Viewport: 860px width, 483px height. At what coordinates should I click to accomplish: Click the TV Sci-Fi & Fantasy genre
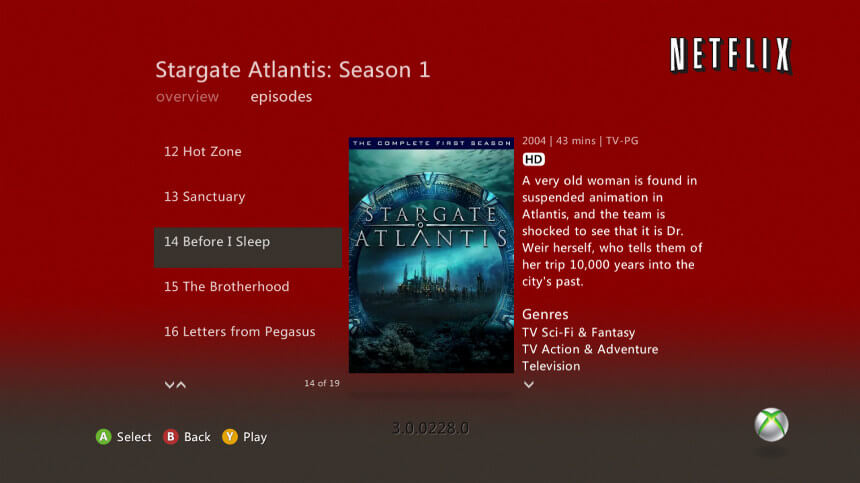[578, 332]
